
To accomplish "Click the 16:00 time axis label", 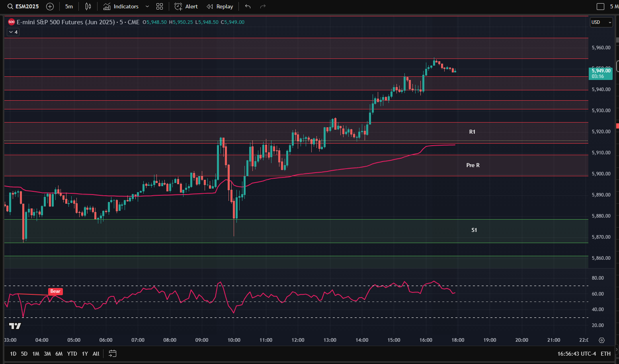I will coord(426,340).
